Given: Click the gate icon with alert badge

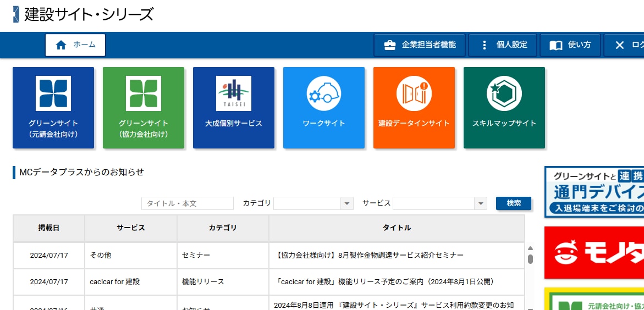Looking at the screenshot, I should [414, 93].
